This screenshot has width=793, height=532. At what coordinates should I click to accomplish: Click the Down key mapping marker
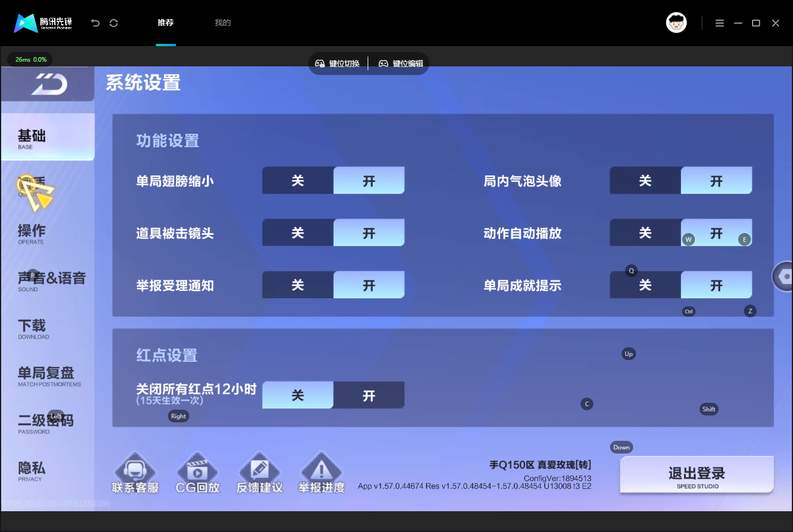tap(622, 447)
